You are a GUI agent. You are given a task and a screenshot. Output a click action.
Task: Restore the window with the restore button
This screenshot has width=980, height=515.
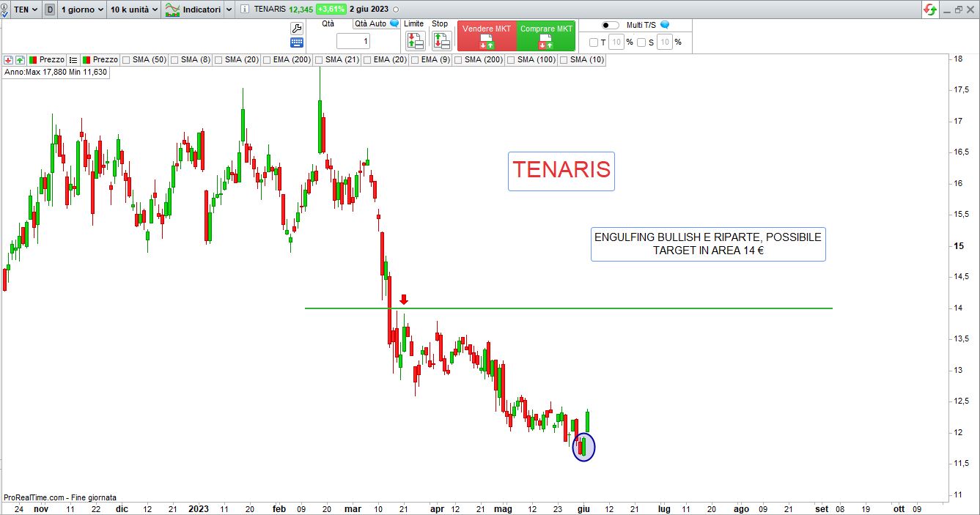pos(957,10)
